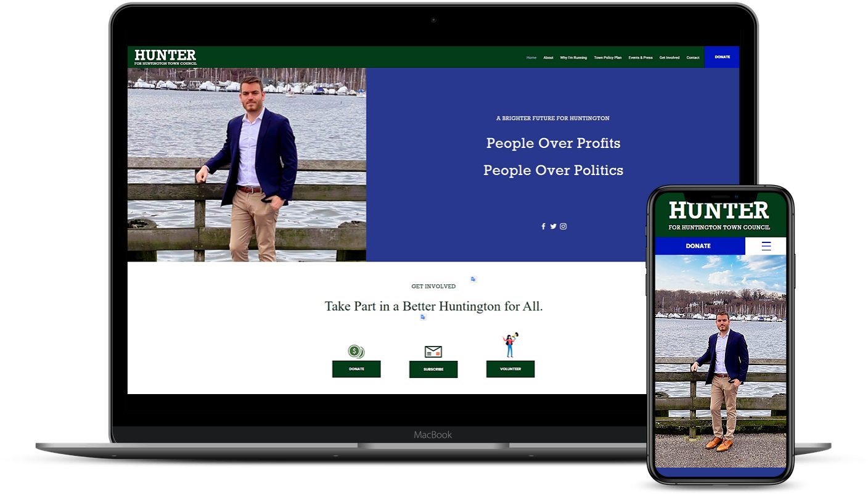Open Why I'm Running page
The height and width of the screenshot is (494, 868).
(573, 57)
